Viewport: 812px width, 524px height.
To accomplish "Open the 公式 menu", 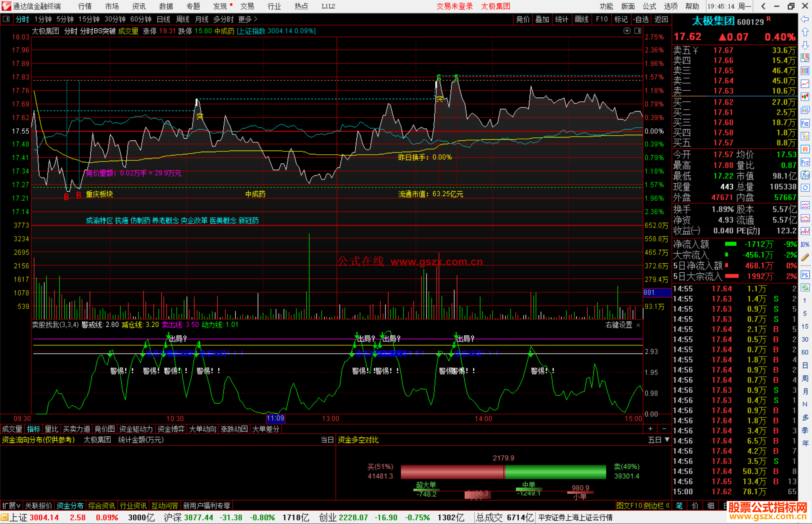I will click(x=649, y=6).
